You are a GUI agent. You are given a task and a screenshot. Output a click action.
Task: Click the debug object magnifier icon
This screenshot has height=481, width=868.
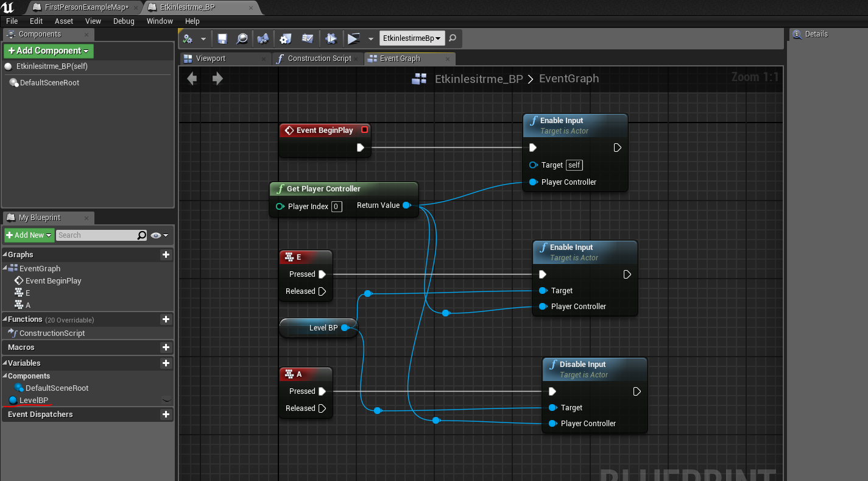(x=453, y=38)
